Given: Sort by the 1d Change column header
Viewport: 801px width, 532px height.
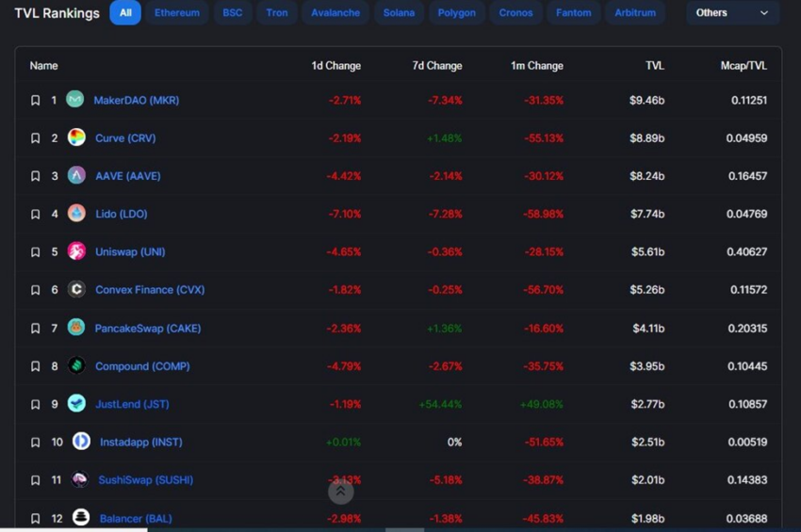Looking at the screenshot, I should [x=336, y=65].
